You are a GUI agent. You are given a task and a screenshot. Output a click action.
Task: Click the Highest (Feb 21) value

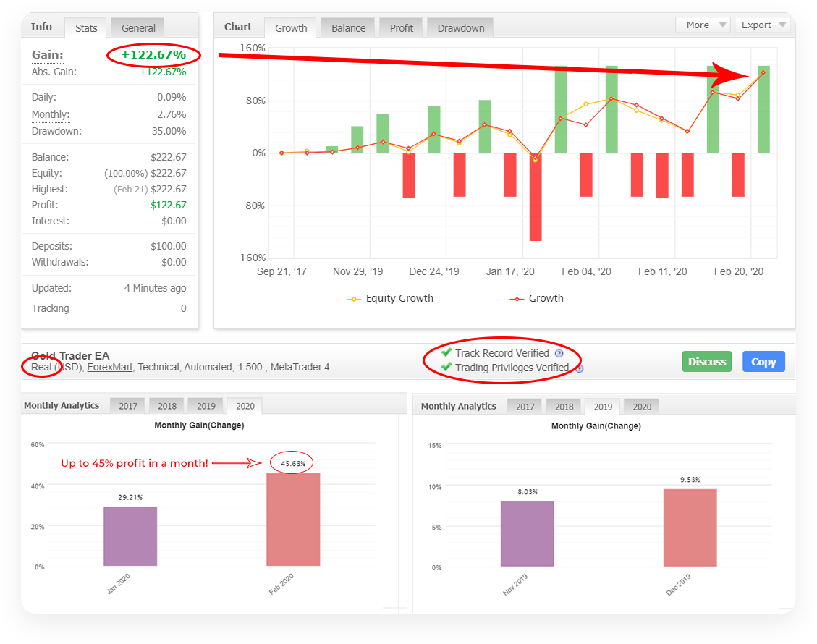point(150,189)
